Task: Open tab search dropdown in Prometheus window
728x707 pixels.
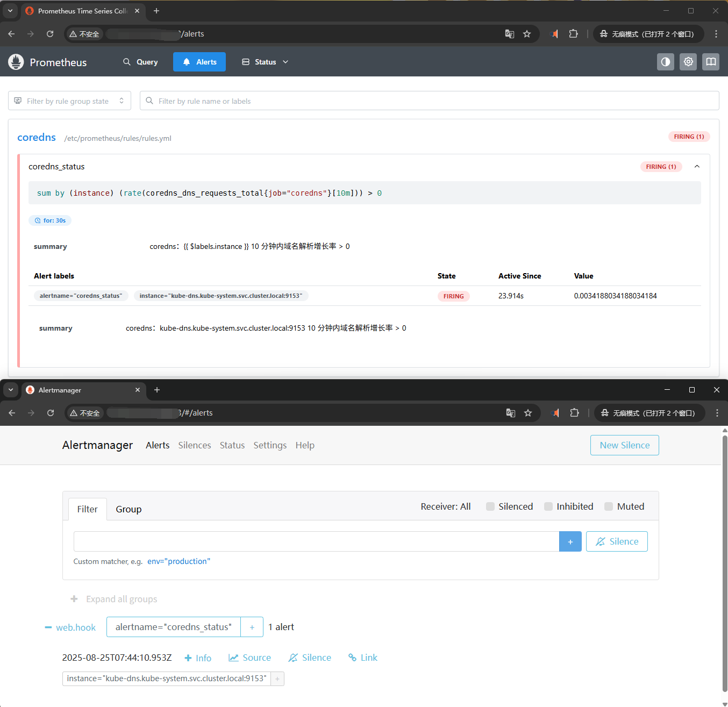Action: point(10,11)
